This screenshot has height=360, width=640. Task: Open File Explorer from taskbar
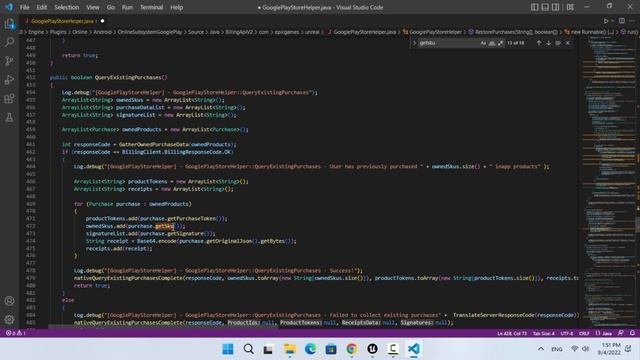tap(289, 349)
